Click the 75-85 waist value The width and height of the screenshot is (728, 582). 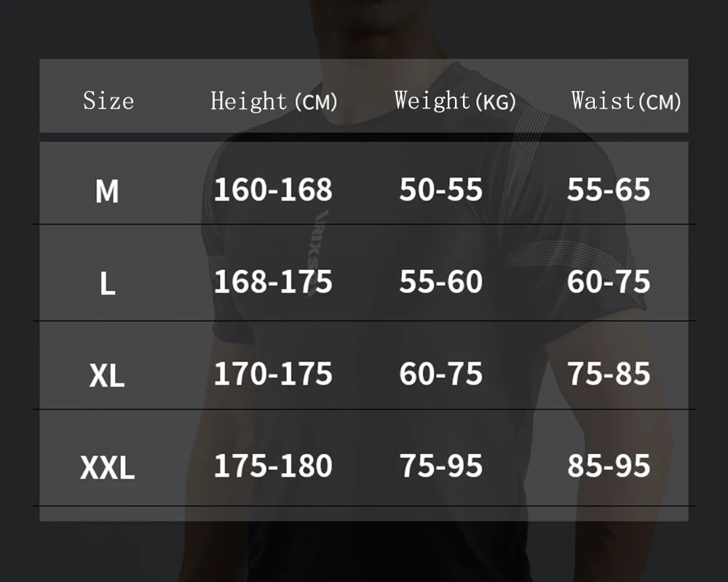tap(609, 373)
